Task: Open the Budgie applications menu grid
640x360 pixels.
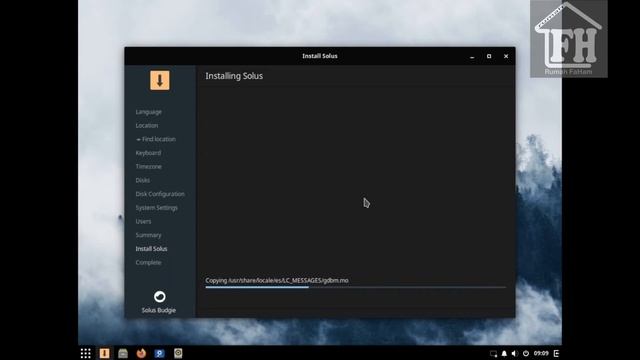Action: click(x=85, y=353)
